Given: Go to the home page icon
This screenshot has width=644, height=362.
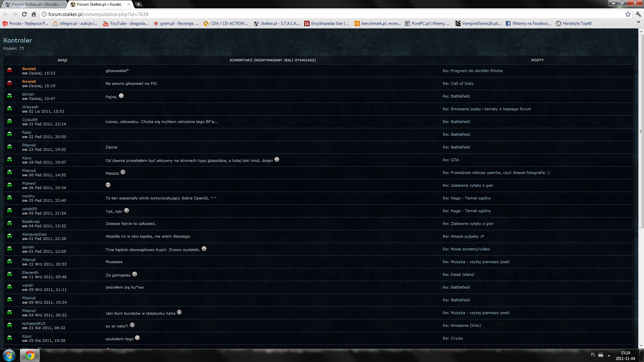Looking at the screenshot, I should [x=34, y=14].
